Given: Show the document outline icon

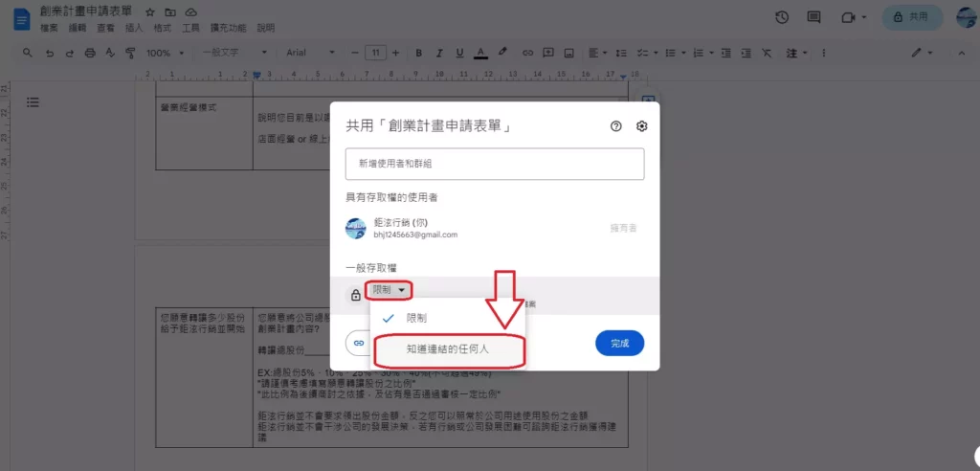Looking at the screenshot, I should [33, 102].
